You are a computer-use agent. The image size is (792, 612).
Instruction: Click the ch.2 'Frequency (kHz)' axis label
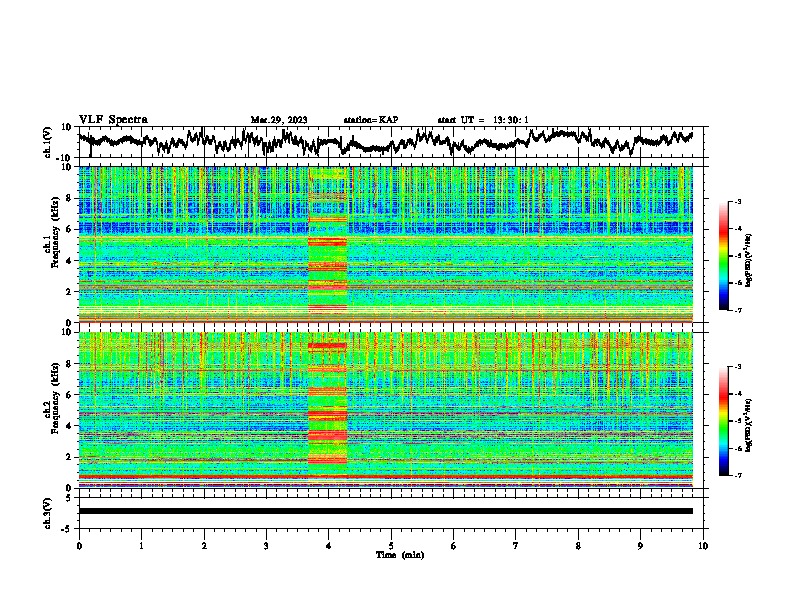[55, 398]
